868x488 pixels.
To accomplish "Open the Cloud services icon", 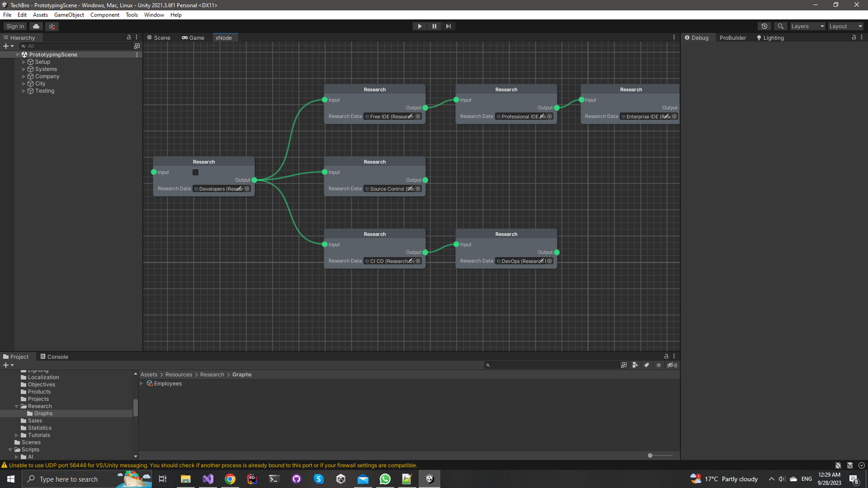I will (36, 26).
